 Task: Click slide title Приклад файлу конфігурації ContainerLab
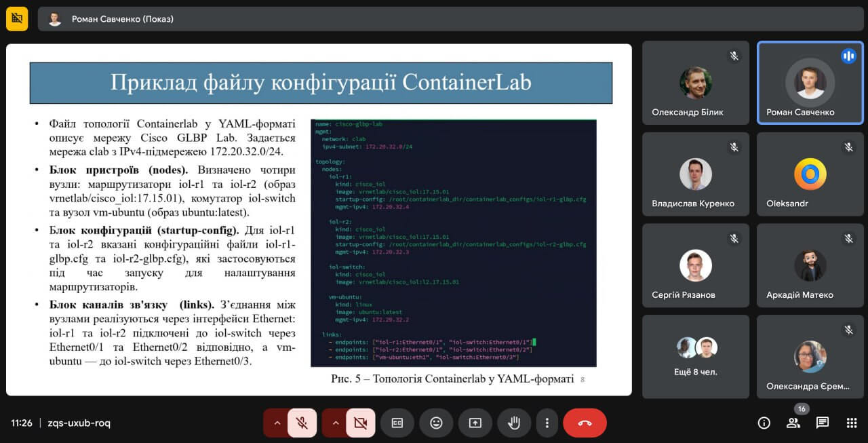(321, 83)
